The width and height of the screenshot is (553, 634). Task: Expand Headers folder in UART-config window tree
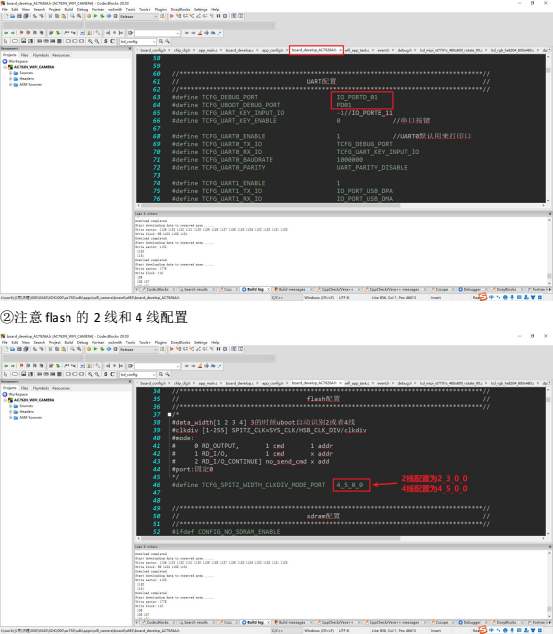pos(11,79)
